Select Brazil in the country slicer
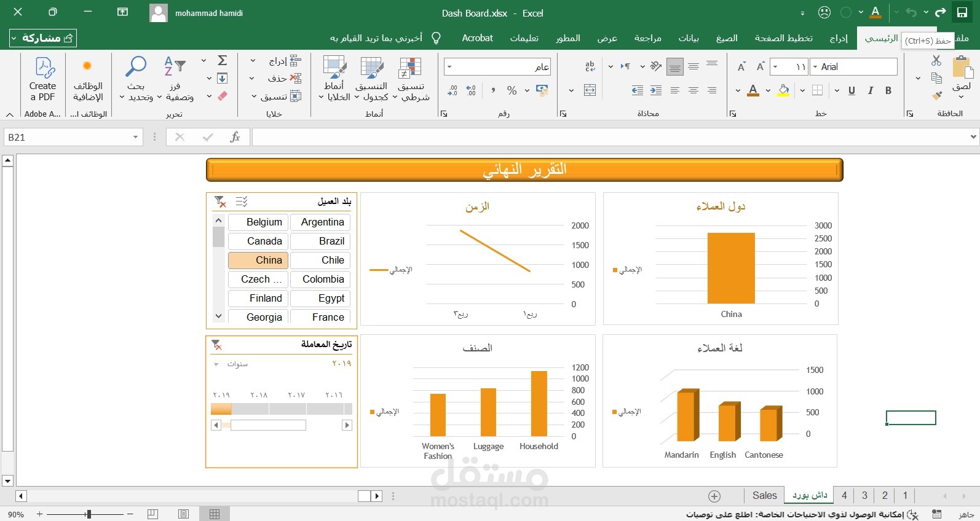 pyautogui.click(x=320, y=241)
